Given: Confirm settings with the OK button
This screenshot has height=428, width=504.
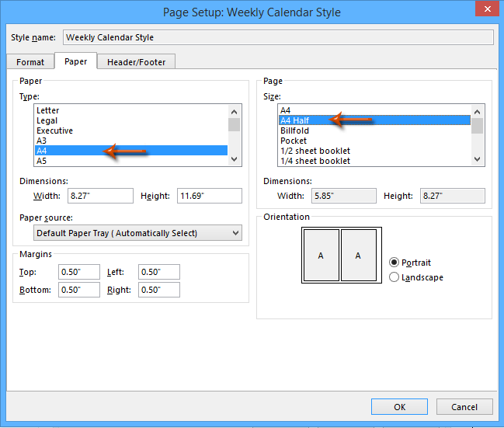Looking at the screenshot, I should tap(399, 407).
